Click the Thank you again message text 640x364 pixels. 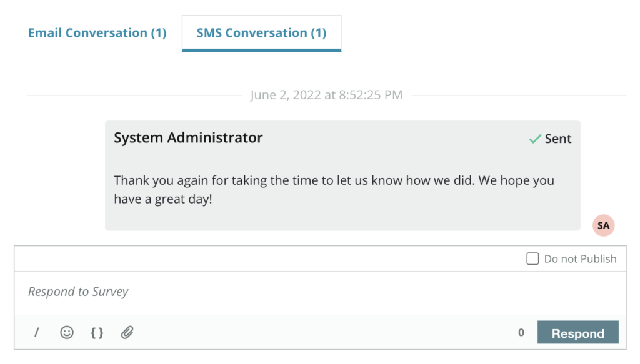pyautogui.click(x=334, y=180)
